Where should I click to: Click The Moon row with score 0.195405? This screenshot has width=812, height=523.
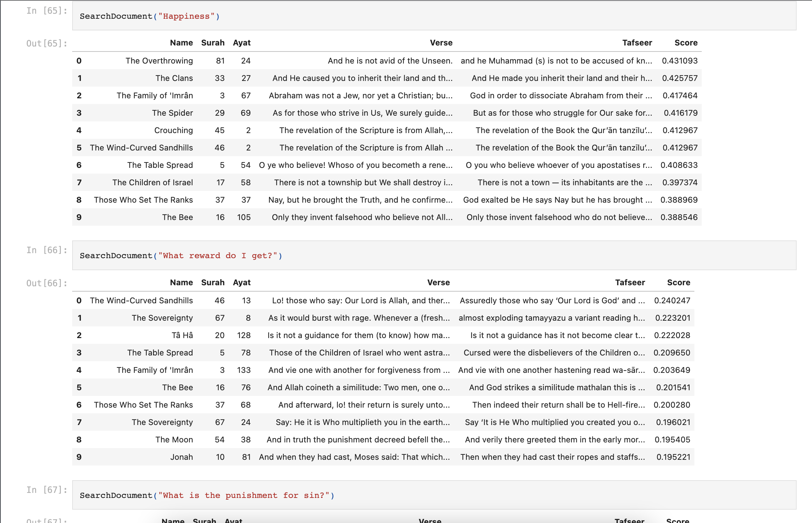click(x=174, y=439)
